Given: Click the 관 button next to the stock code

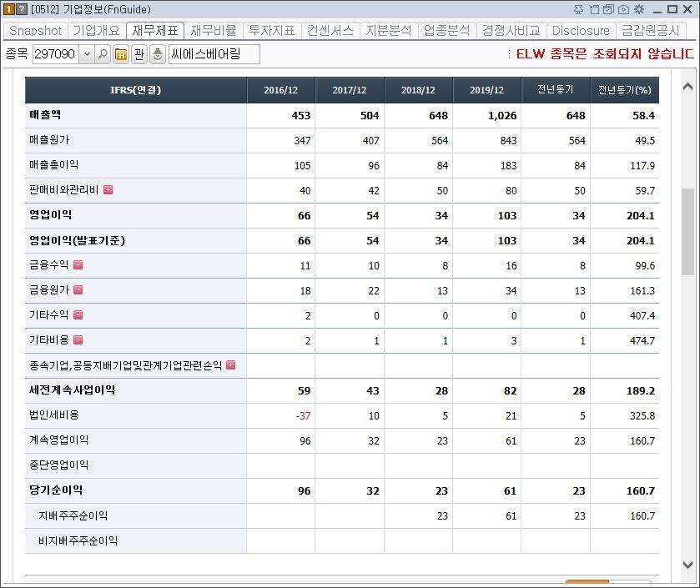Looking at the screenshot, I should point(138,53).
